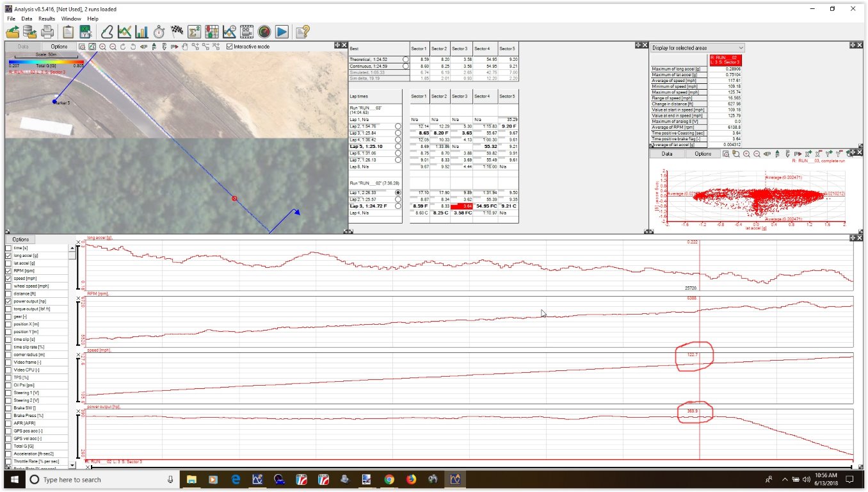The image size is (868, 492).
Task: Click the Sector 3 column header in Best table
Action: 461,49
